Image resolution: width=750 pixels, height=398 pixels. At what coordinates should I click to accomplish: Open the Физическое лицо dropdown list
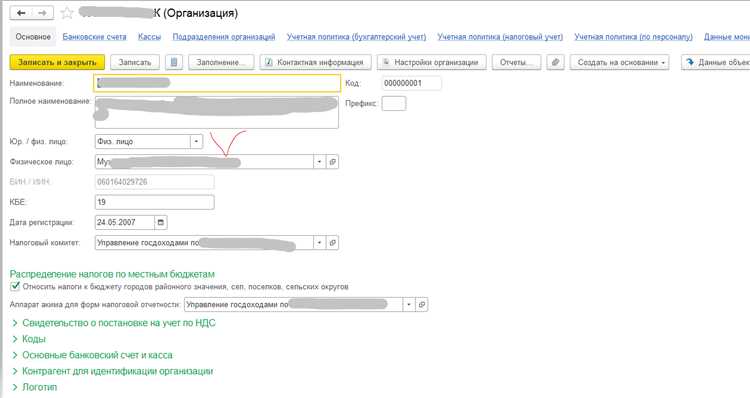coord(320,162)
